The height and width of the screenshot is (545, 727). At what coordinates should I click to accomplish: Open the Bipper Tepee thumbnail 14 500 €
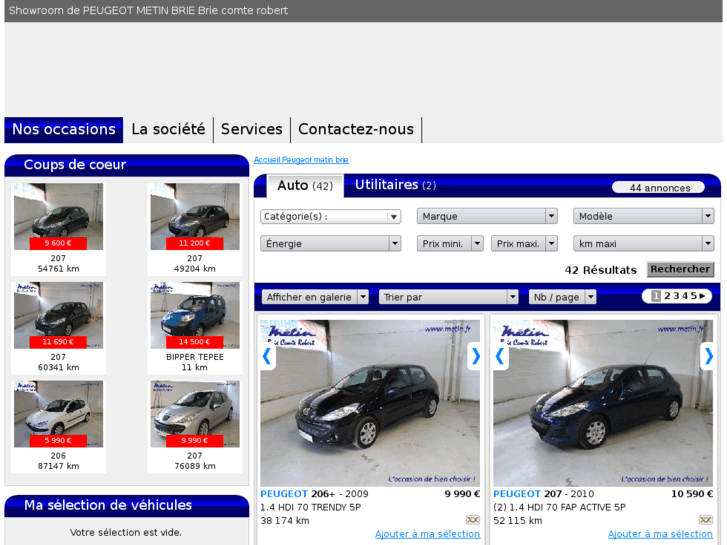click(195, 315)
